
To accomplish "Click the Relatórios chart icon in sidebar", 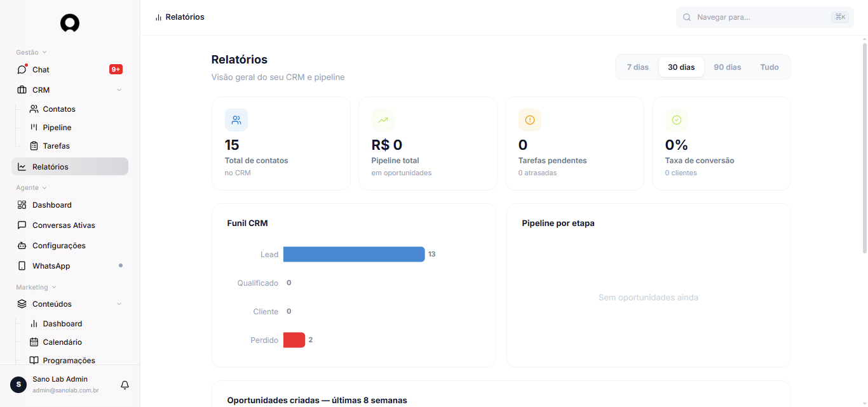I will click(22, 166).
